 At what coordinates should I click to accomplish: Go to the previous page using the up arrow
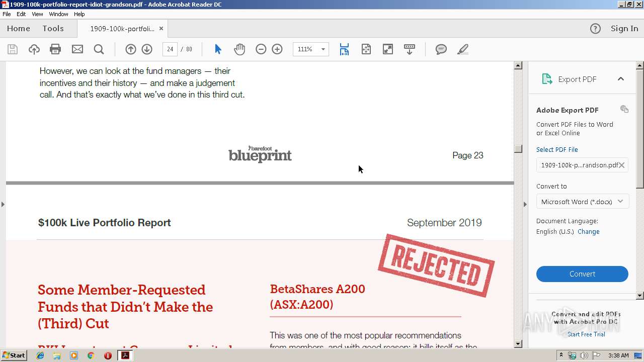(130, 49)
